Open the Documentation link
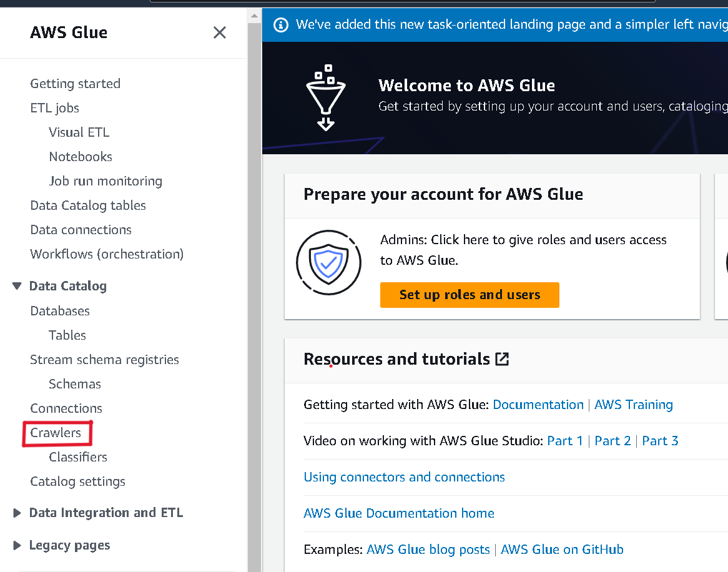 538,405
